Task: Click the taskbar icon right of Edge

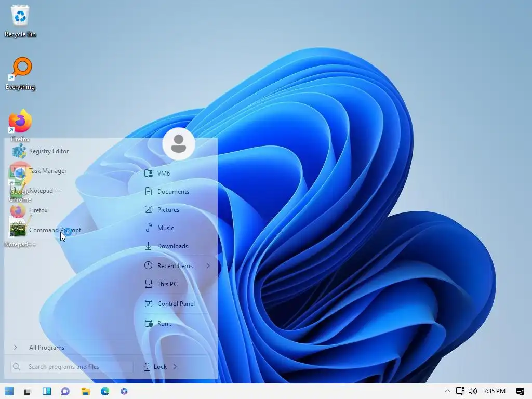Action: 124,391
